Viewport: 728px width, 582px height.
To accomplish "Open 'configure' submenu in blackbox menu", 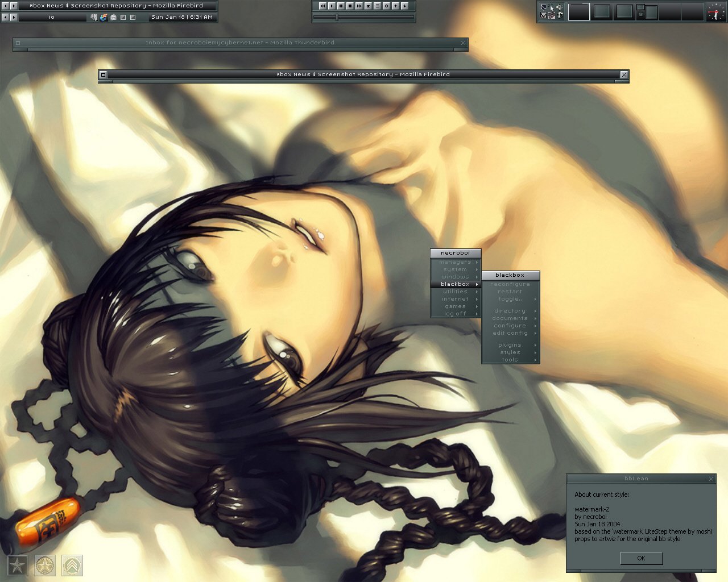I will [510, 326].
